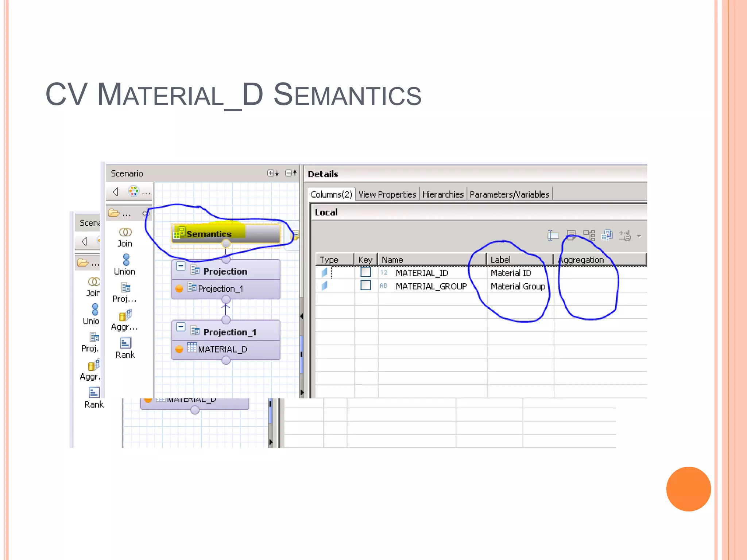Image resolution: width=747 pixels, height=560 pixels.
Task: Click the orange dot beside MATERIAL_D entry
Action: [179, 349]
